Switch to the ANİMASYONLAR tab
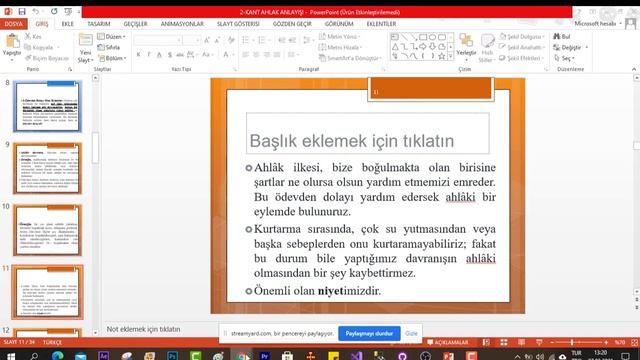Screen dimensions: 640x360 click(182, 24)
